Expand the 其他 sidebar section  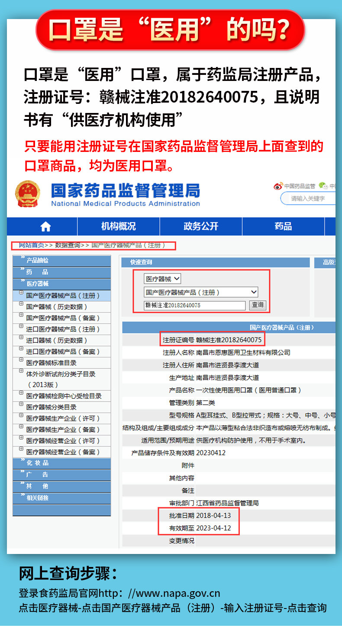61,487
